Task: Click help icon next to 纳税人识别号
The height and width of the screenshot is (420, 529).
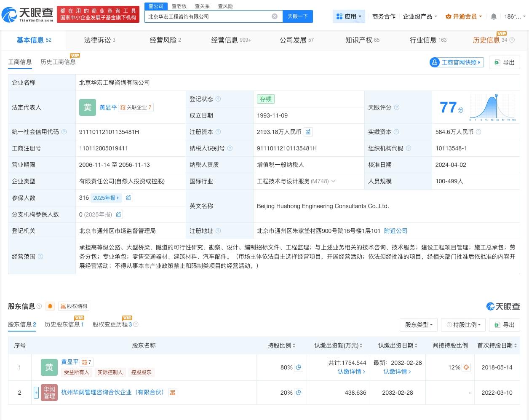Action: coord(230,148)
